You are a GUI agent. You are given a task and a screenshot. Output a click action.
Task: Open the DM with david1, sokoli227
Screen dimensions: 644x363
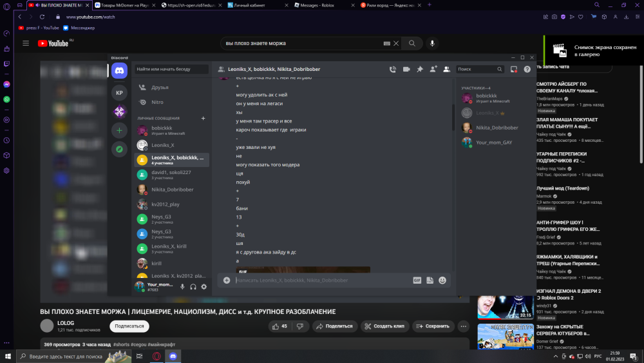[171, 175]
